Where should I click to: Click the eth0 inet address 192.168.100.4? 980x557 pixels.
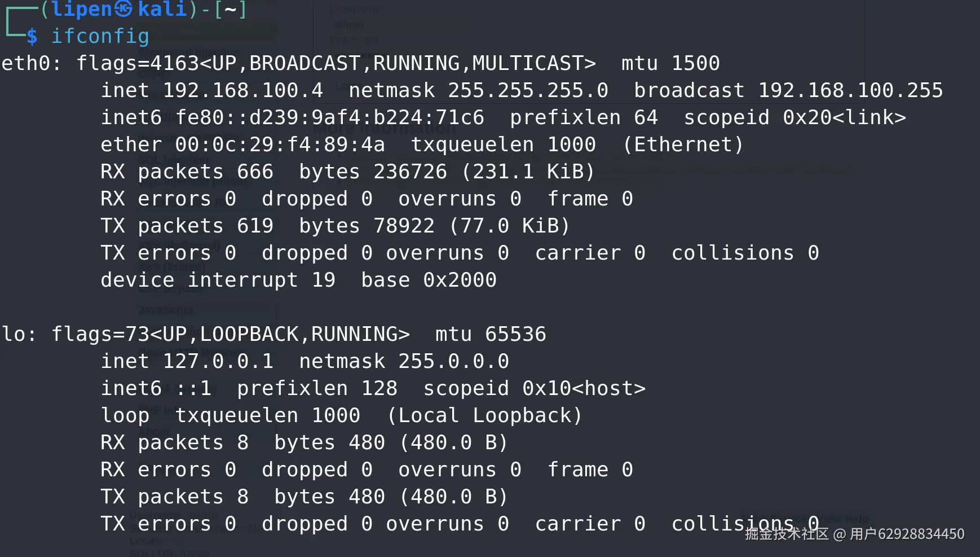(x=243, y=90)
